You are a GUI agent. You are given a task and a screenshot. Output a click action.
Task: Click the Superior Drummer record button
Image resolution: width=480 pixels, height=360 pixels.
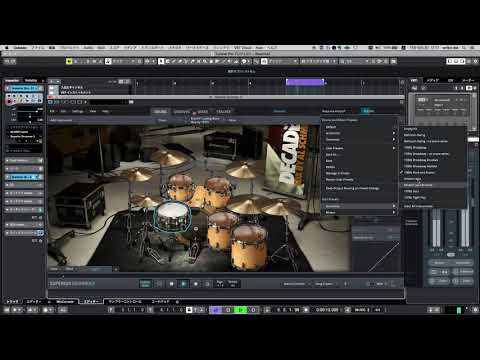pyautogui.click(x=196, y=284)
